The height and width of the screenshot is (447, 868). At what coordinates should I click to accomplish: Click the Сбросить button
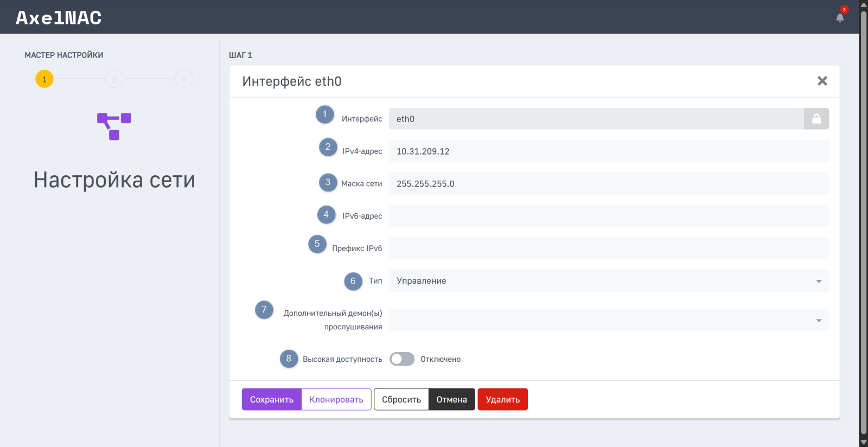click(x=401, y=399)
